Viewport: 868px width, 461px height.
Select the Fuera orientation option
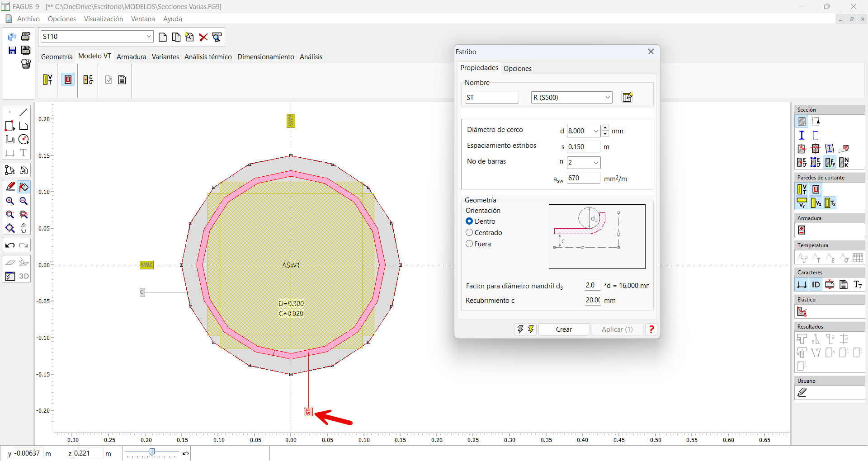click(469, 244)
